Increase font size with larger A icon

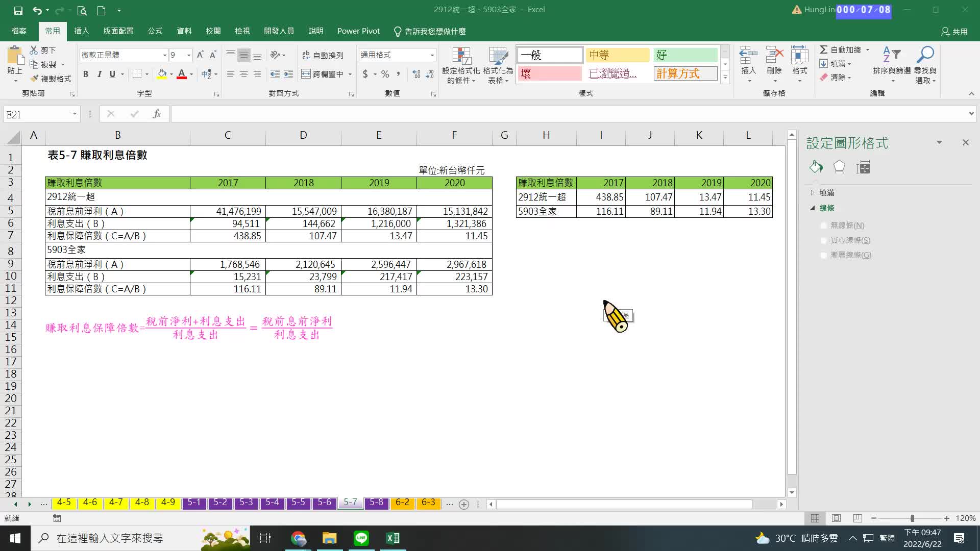[200, 55]
